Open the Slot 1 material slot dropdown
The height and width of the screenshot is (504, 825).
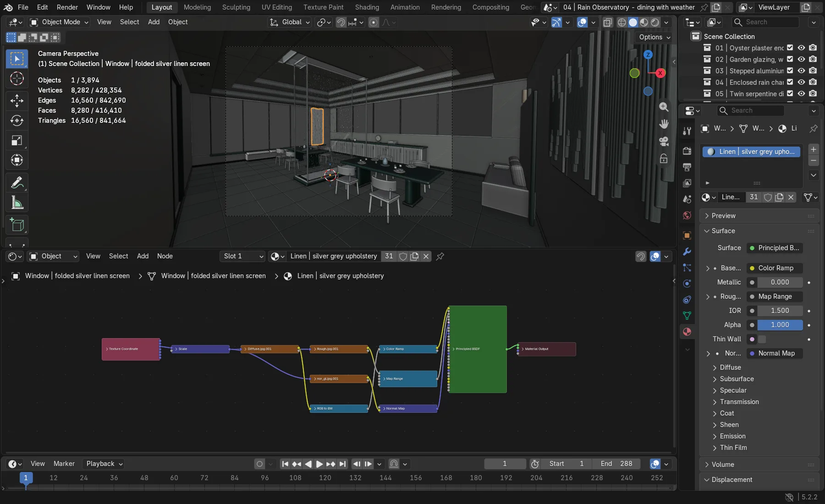coord(242,256)
